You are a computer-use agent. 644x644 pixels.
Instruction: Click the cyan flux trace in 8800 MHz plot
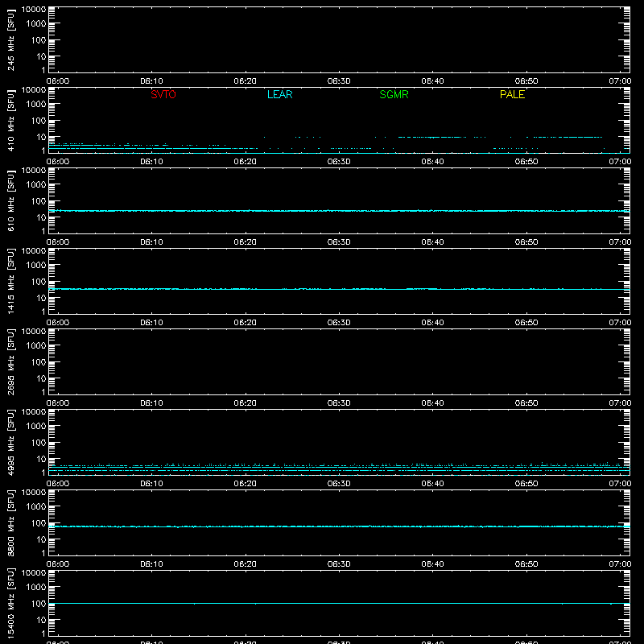point(339,526)
